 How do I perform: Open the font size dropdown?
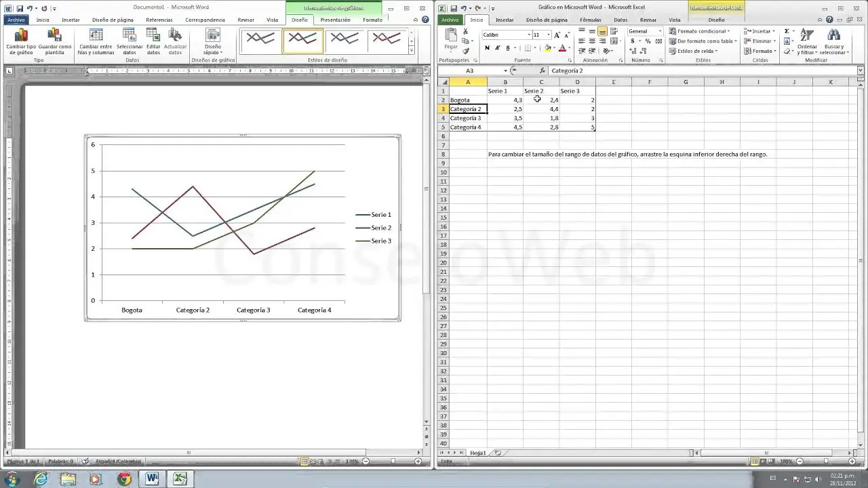[547, 35]
